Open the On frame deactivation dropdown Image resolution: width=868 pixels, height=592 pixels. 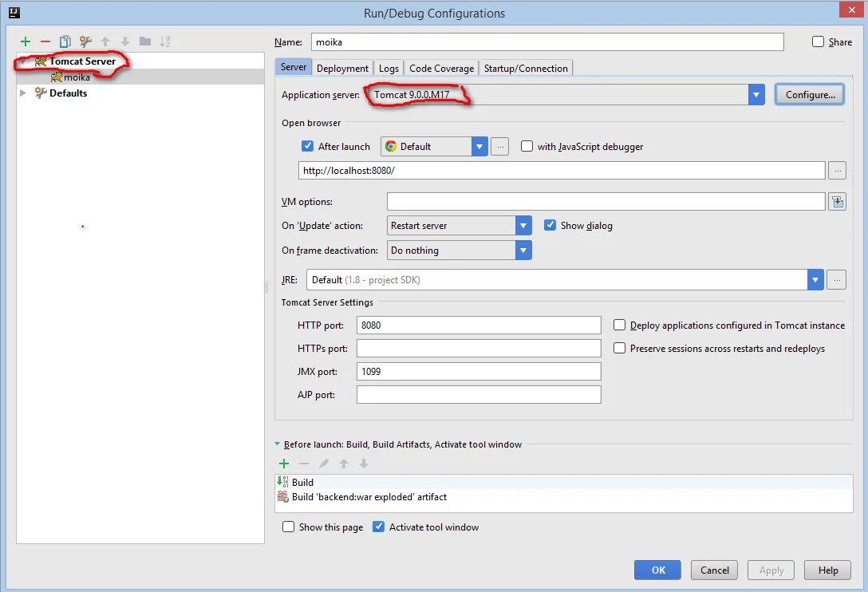(x=523, y=251)
